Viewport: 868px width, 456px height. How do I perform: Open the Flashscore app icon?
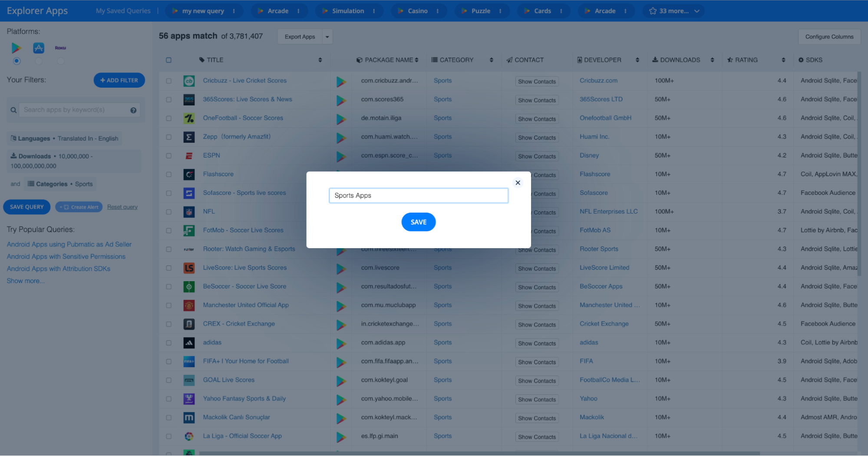pos(189,174)
